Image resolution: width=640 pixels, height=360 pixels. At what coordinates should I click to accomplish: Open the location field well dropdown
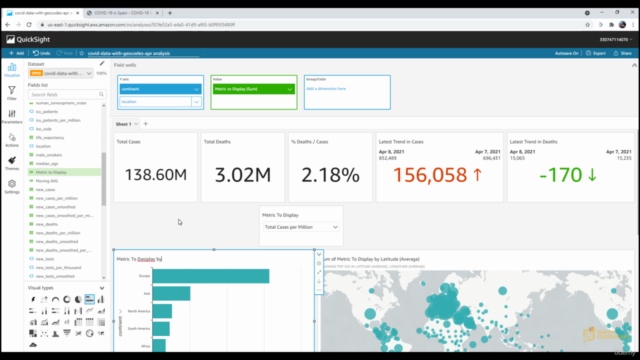(196, 102)
